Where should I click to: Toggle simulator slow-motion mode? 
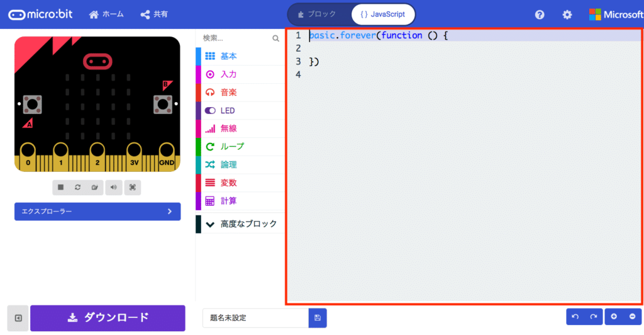[94, 188]
